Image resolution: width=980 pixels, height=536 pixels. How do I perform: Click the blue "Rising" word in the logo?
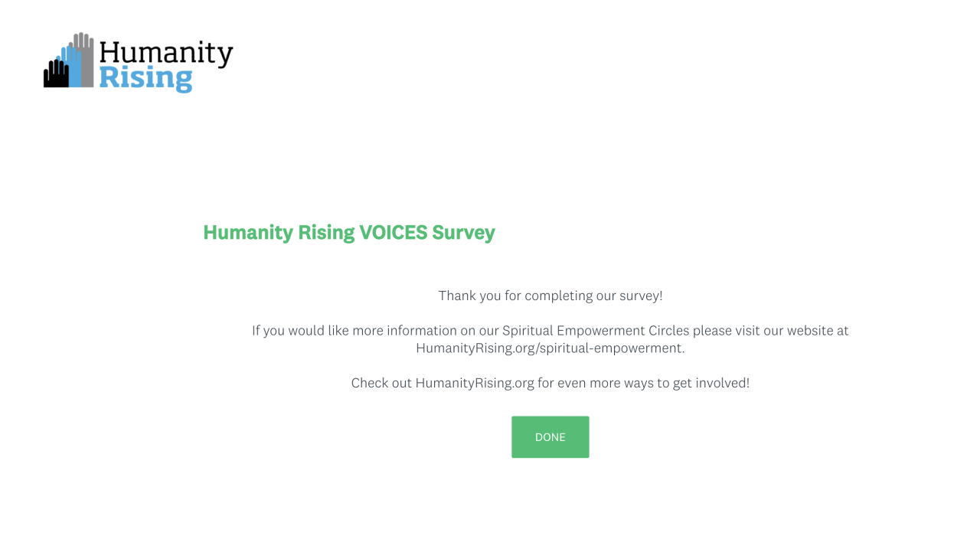pos(145,78)
